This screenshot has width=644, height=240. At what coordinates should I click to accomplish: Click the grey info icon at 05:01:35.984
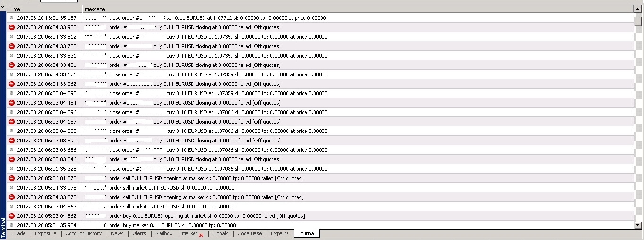12,225
